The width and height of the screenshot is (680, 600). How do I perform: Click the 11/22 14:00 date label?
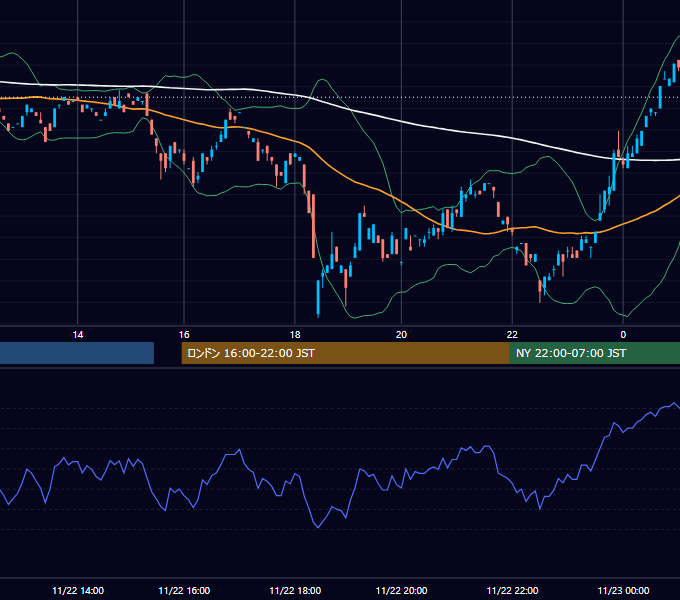pos(78,590)
